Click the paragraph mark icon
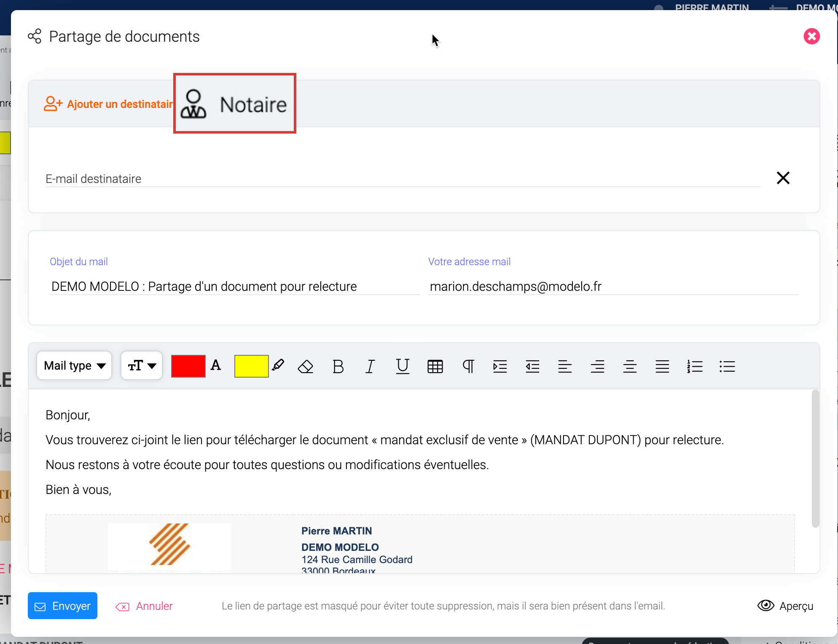The width and height of the screenshot is (838, 644). pyautogui.click(x=468, y=366)
